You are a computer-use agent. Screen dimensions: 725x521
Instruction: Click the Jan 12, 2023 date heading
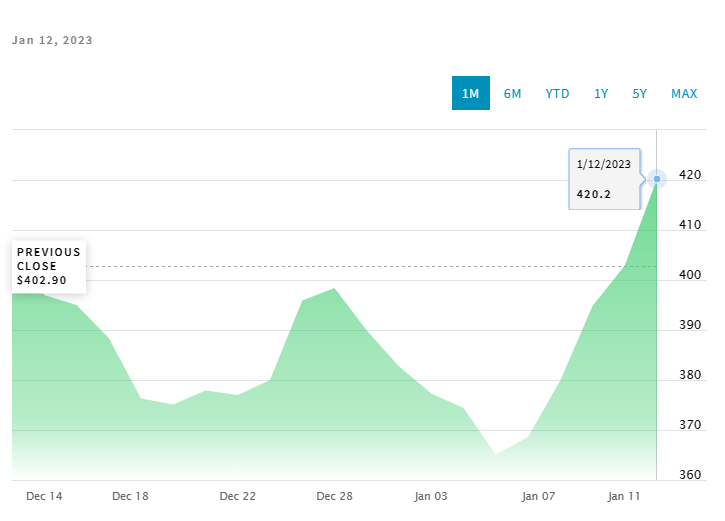(x=52, y=41)
